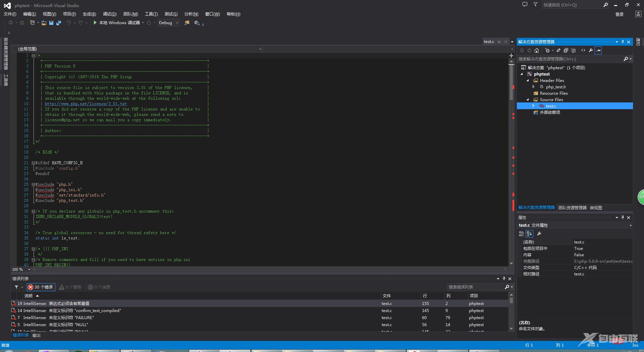
Task: Open the 帮助(H) menu
Action: [x=233, y=14]
